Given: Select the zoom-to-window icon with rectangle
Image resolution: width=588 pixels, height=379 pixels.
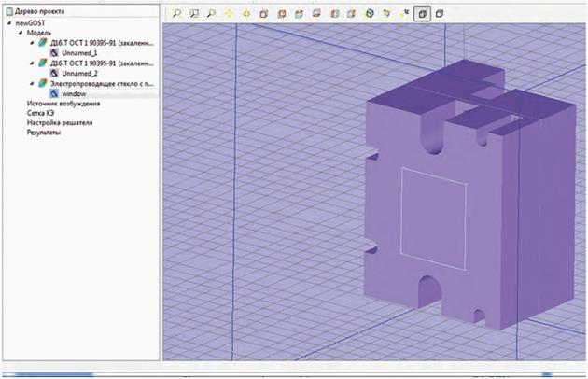Looking at the screenshot, I should pos(194,14).
